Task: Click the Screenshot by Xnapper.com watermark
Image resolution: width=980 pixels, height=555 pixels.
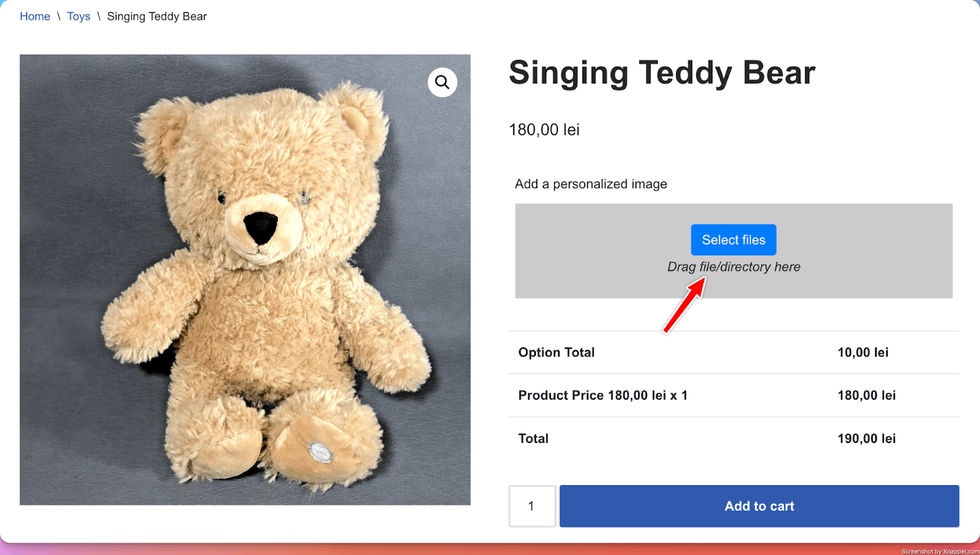Action: coord(940,551)
